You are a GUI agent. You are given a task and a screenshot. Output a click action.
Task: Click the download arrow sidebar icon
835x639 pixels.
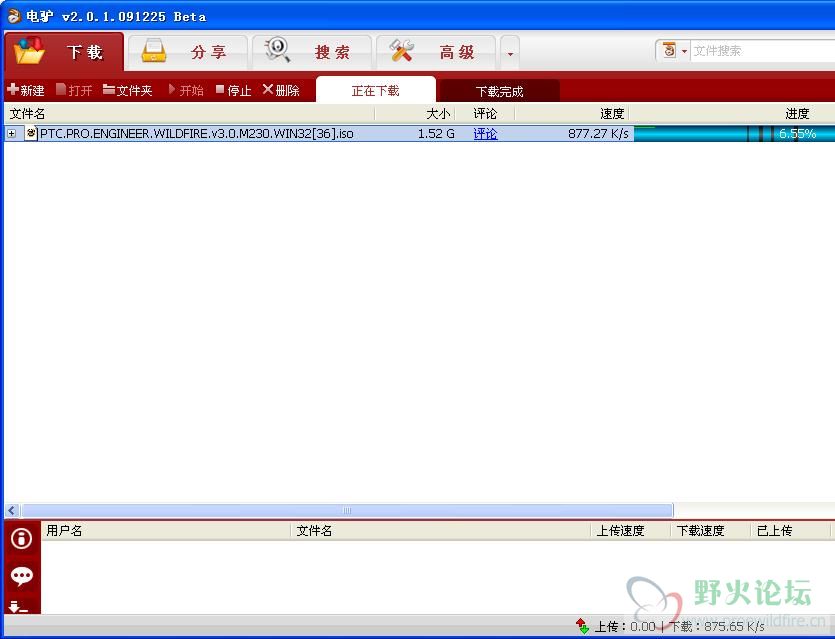click(x=18, y=607)
